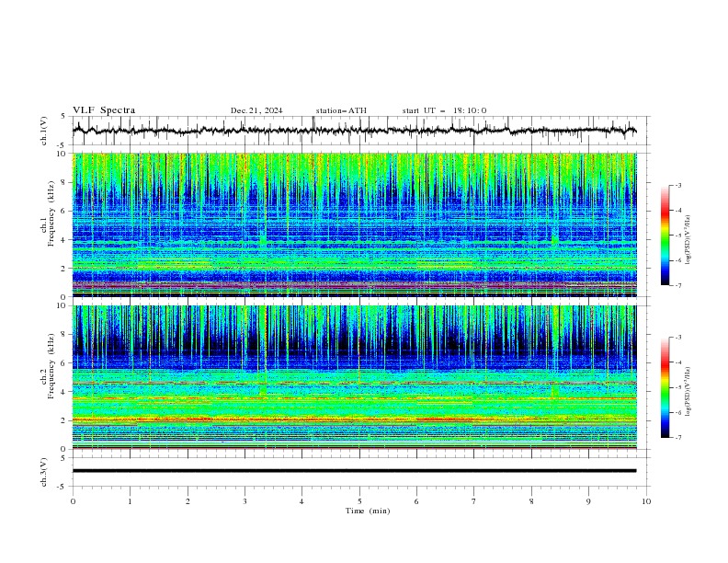Click the "-7" tick on upper colorbar
Screen dimensions: 728x563
click(677, 285)
